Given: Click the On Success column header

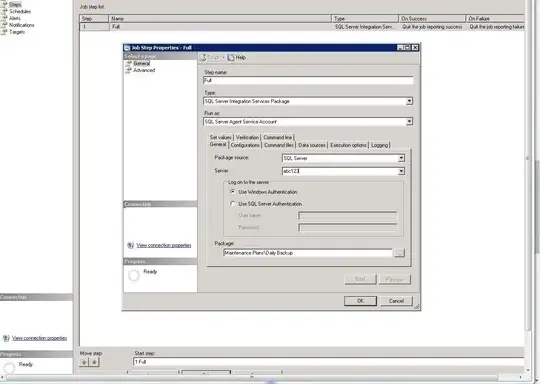Looking at the screenshot, I should 432,19.
